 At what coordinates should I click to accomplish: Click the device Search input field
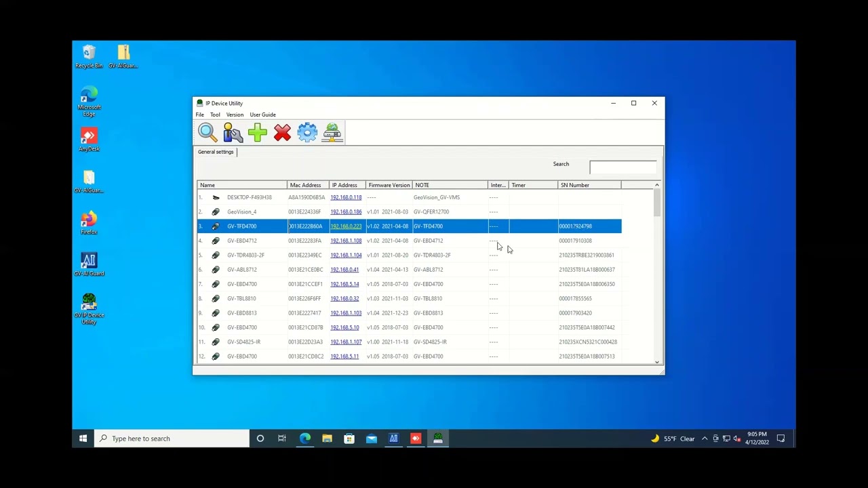pos(623,167)
